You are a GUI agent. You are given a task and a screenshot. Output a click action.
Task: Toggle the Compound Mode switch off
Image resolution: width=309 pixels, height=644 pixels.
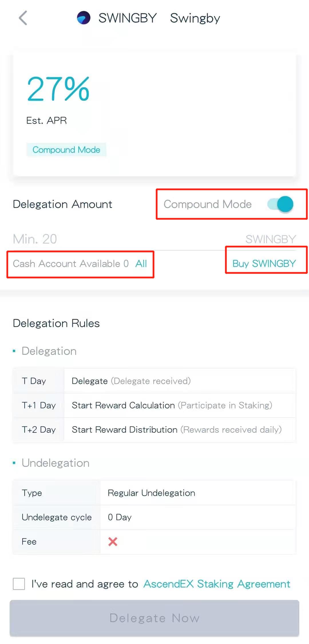click(x=280, y=204)
